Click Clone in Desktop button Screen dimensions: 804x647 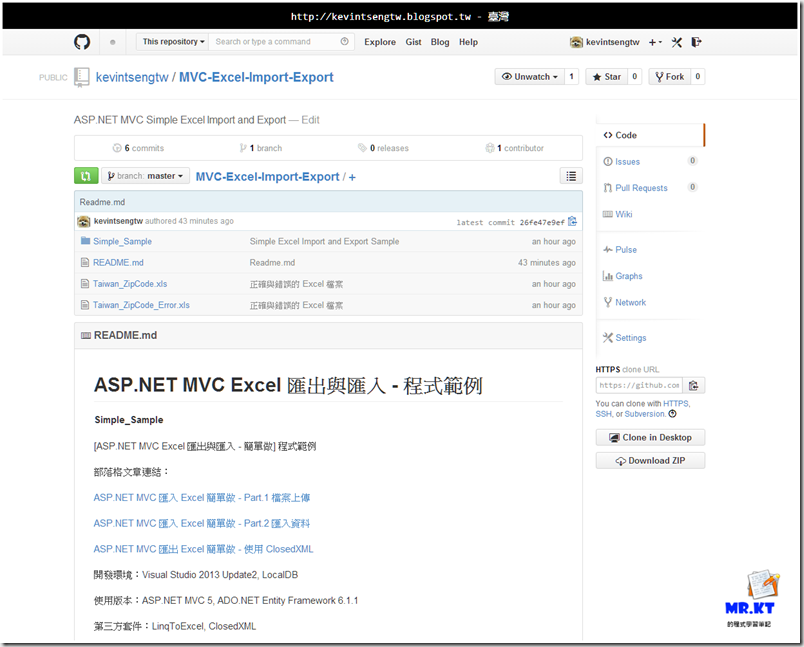[650, 437]
